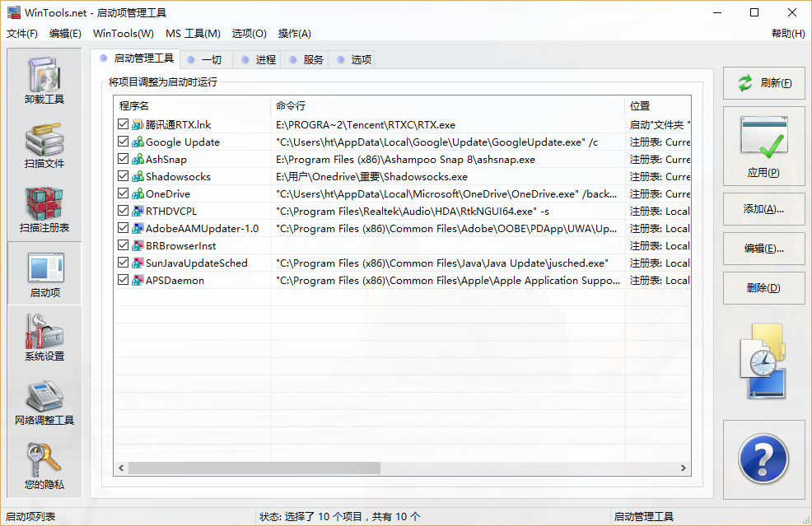Select the 启动项 sidebar icon

[44, 274]
